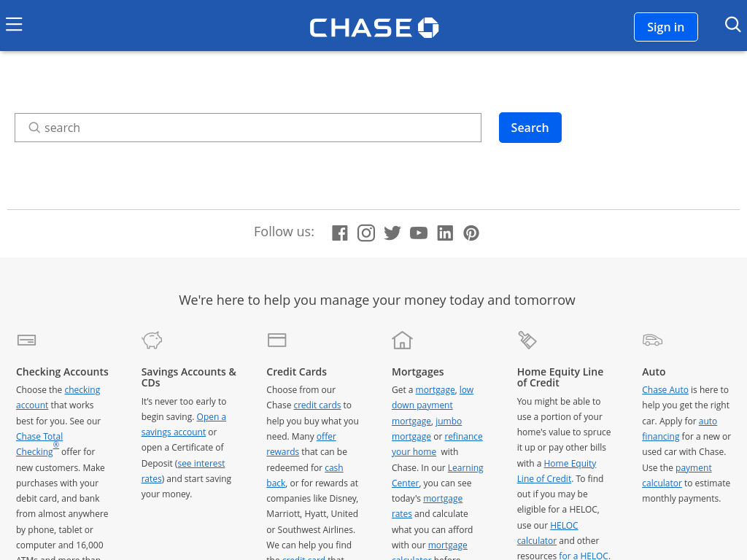Open the HELOC calculator link

click(x=547, y=533)
